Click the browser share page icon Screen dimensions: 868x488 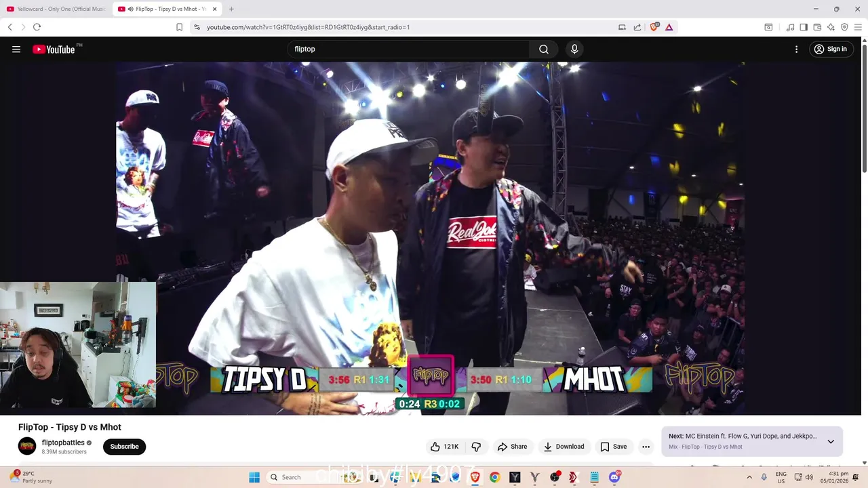coord(637,27)
